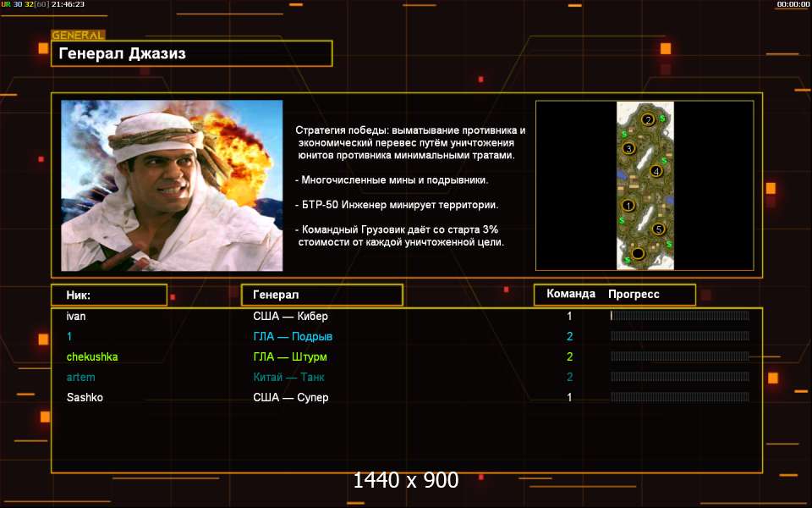
Task: Click the 'Генерал Джазиз' title box
Action: (192, 53)
